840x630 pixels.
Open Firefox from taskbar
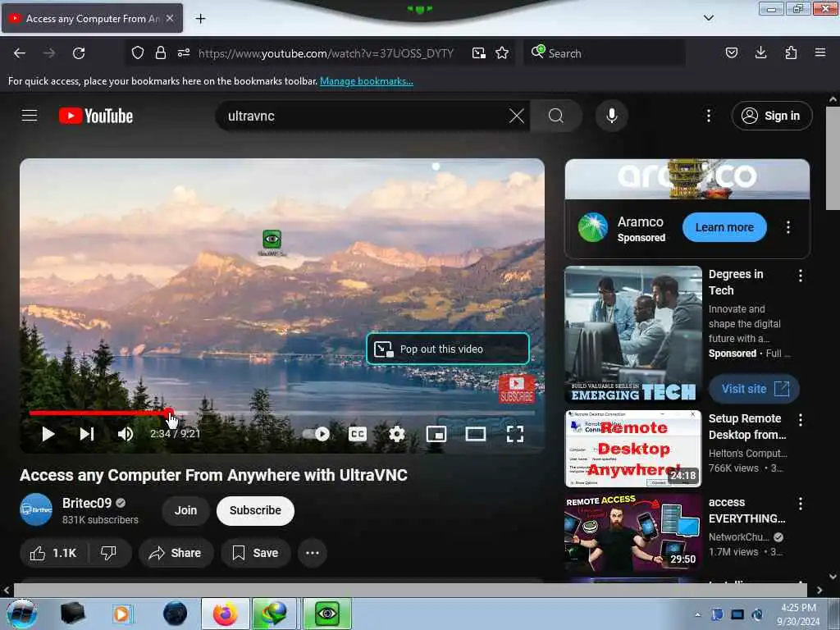tap(226, 614)
